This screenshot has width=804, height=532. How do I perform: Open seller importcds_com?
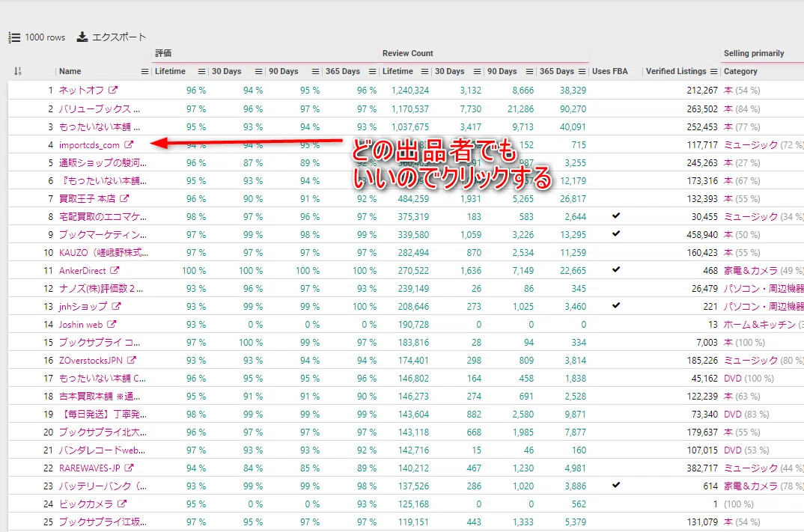pyautogui.click(x=89, y=145)
